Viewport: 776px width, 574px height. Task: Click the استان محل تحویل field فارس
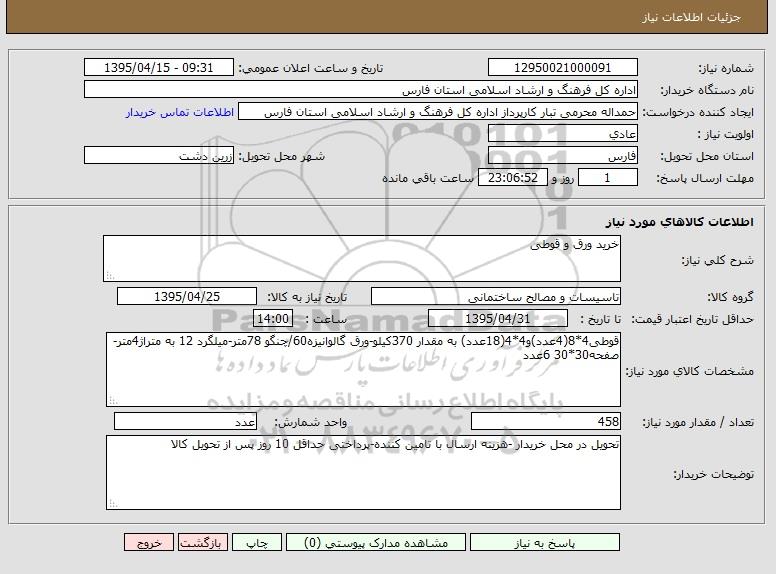point(563,155)
